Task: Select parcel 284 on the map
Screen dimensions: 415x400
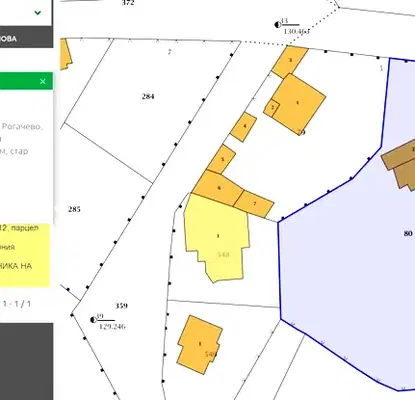Action: point(148,97)
